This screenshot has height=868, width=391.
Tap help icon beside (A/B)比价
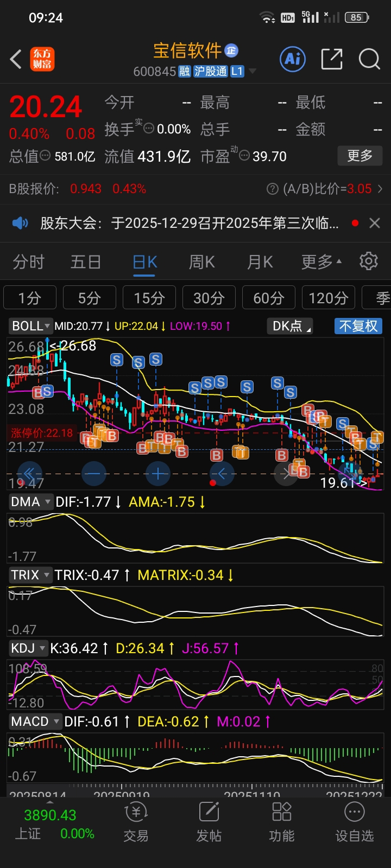pos(273,189)
